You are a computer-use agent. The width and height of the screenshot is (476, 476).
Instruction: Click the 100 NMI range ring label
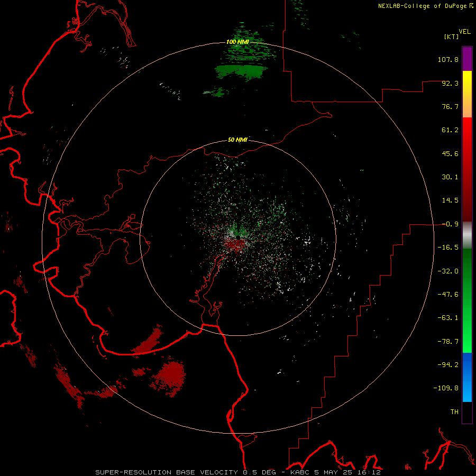pyautogui.click(x=237, y=42)
